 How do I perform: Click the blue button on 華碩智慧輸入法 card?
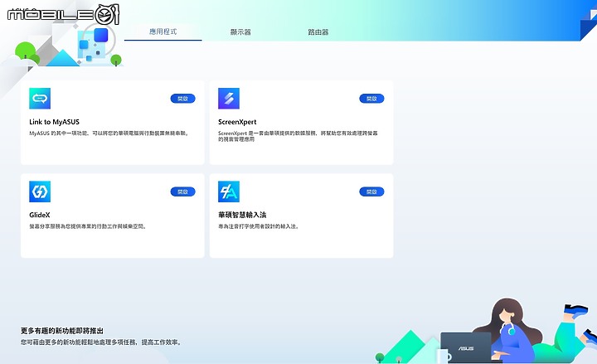point(371,192)
